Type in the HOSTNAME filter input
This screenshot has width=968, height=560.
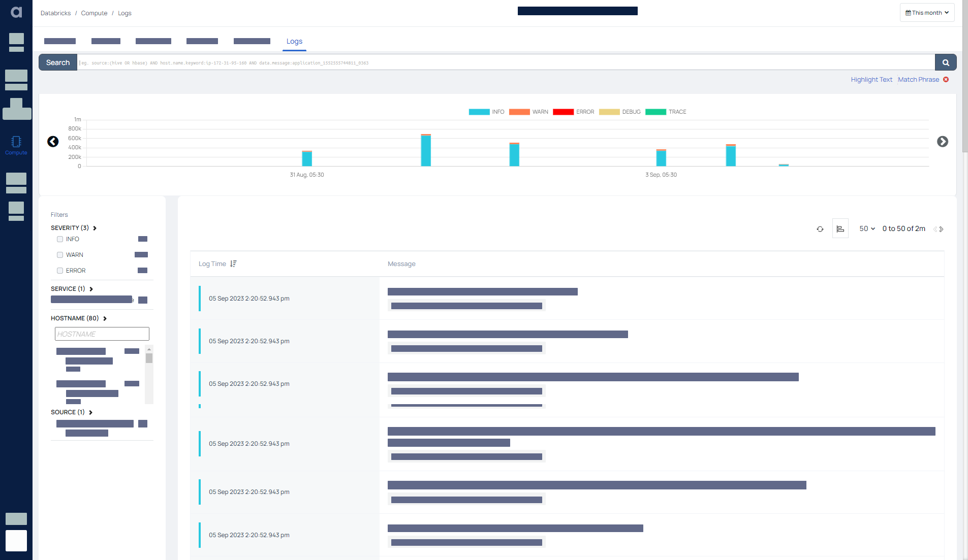tap(102, 334)
